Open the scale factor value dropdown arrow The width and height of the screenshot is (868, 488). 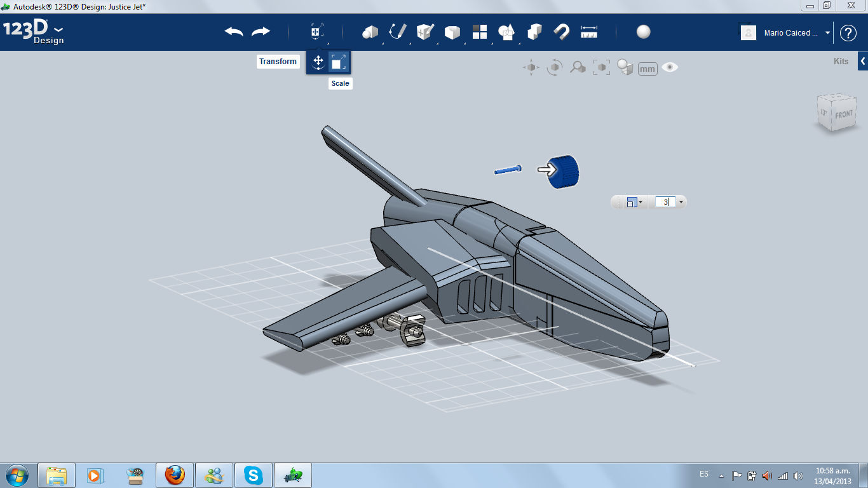[x=681, y=202]
